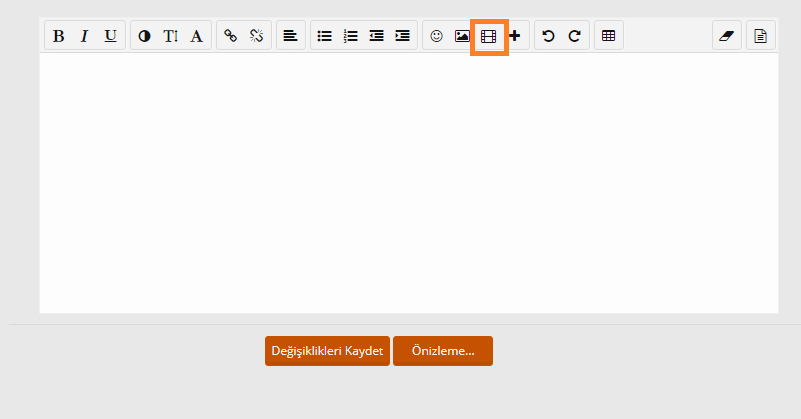Click inside the empty editor text area
801x419 pixels.
pyautogui.click(x=409, y=183)
